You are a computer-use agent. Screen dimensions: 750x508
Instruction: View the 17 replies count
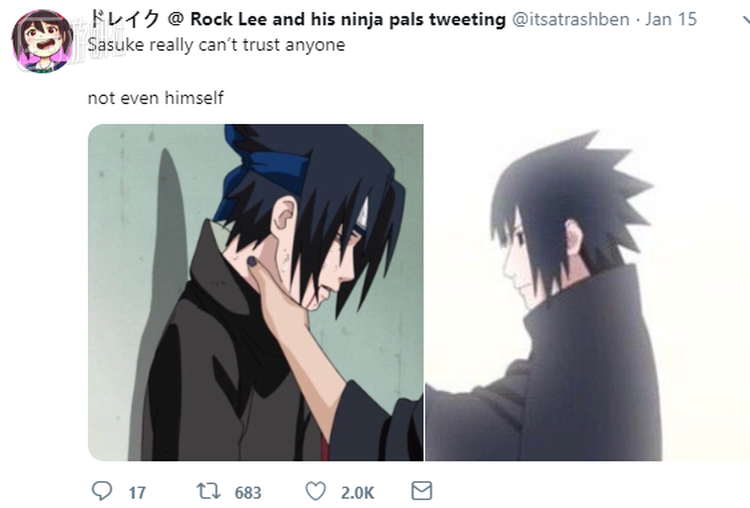(137, 493)
